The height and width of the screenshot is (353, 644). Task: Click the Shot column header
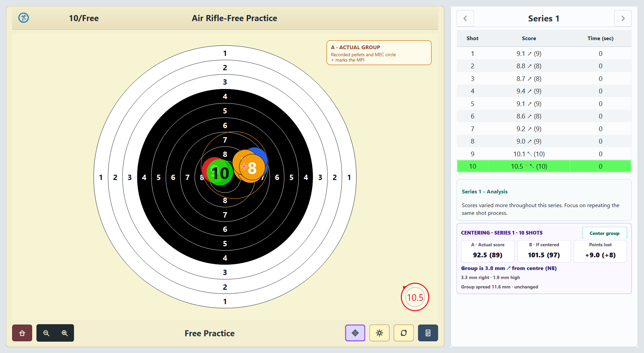click(x=472, y=38)
